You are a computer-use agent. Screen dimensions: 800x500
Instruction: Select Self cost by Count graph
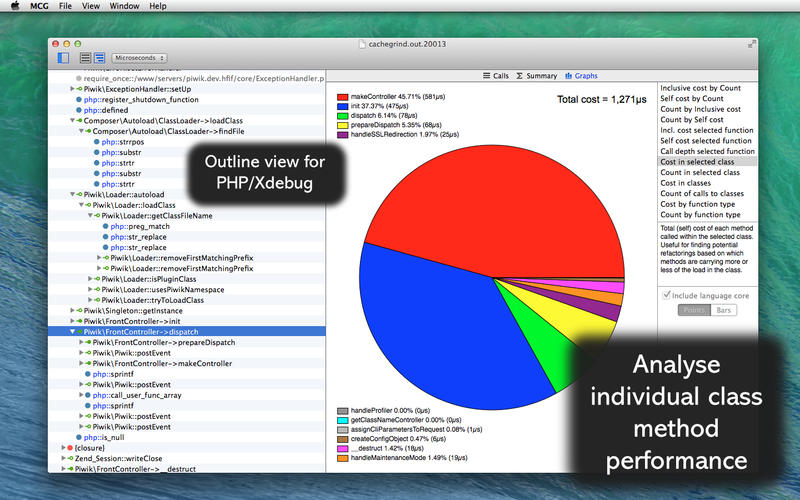[707, 98]
